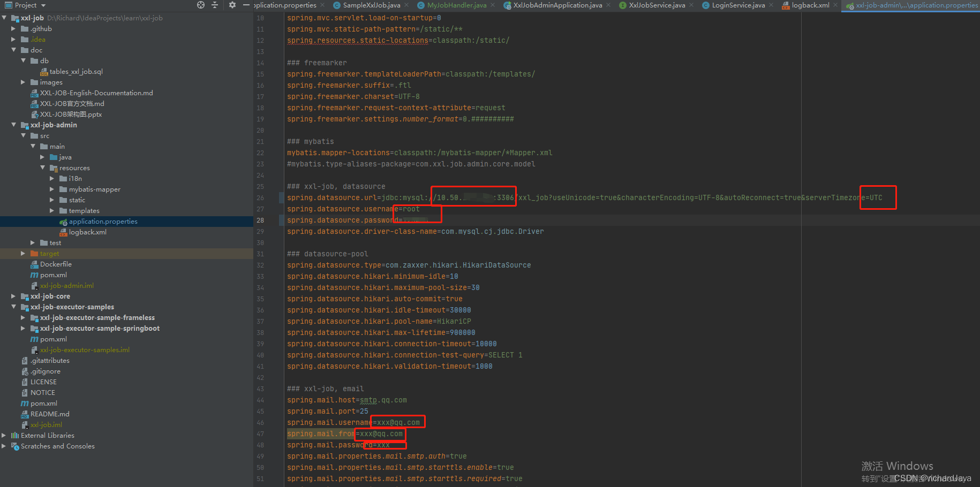
Task: Expand the .idea folder
Action: click(14, 39)
